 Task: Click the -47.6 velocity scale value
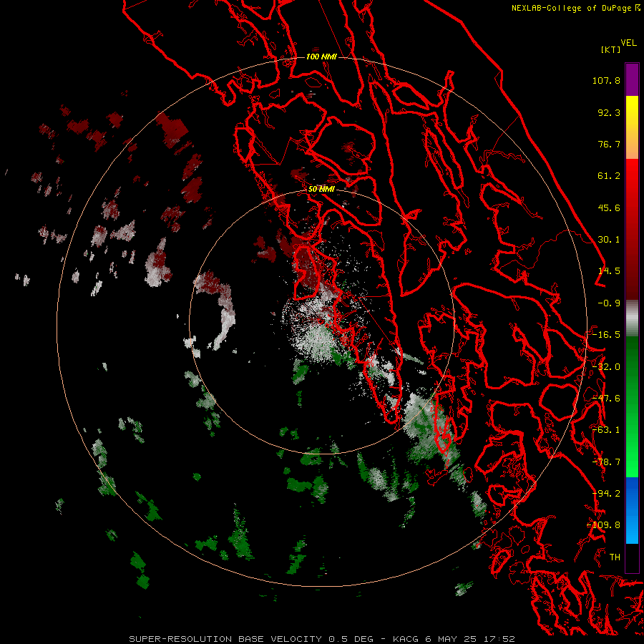pos(606,399)
